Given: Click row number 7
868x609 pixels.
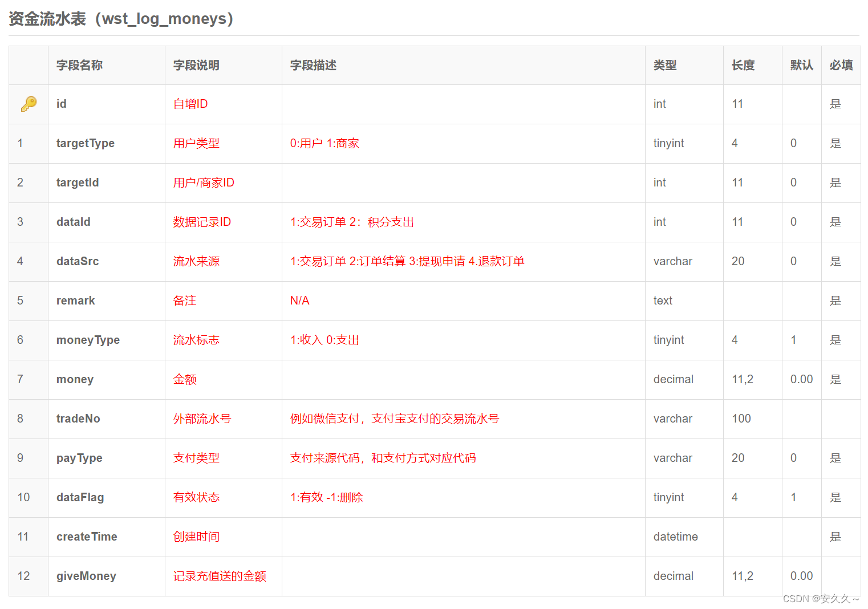Looking at the screenshot, I should [x=21, y=379].
